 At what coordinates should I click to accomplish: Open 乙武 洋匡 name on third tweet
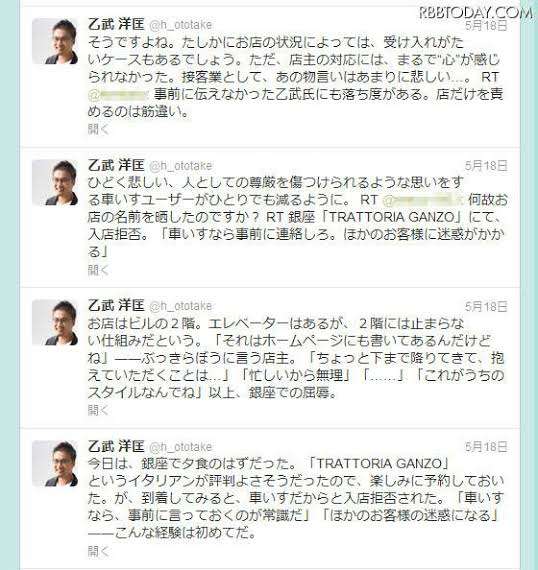[116, 306]
